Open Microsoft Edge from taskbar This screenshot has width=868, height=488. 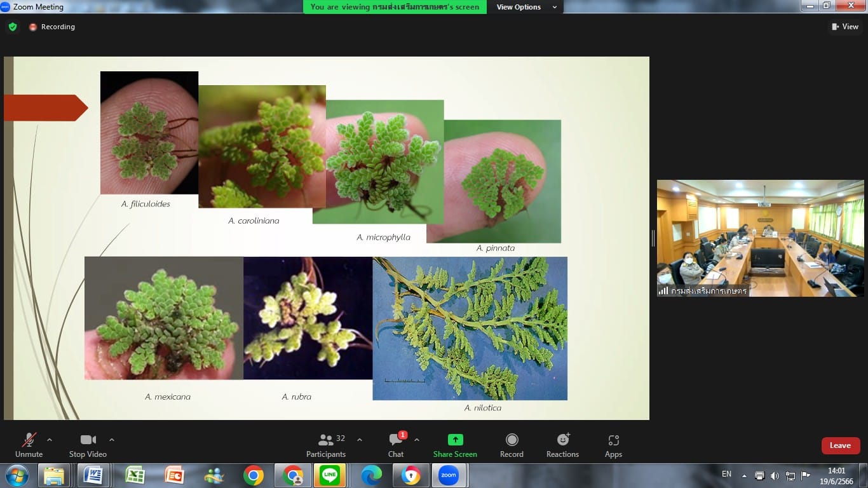[x=372, y=475]
